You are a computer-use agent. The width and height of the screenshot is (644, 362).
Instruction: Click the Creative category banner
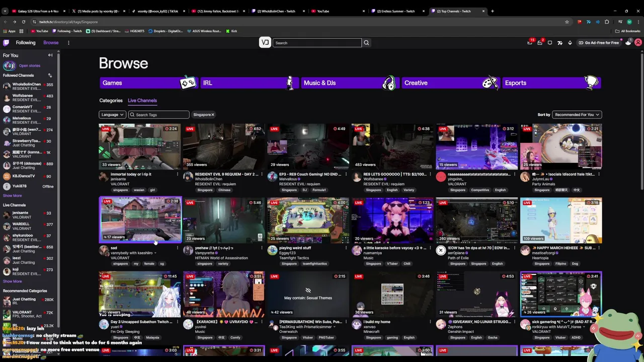tap(450, 83)
